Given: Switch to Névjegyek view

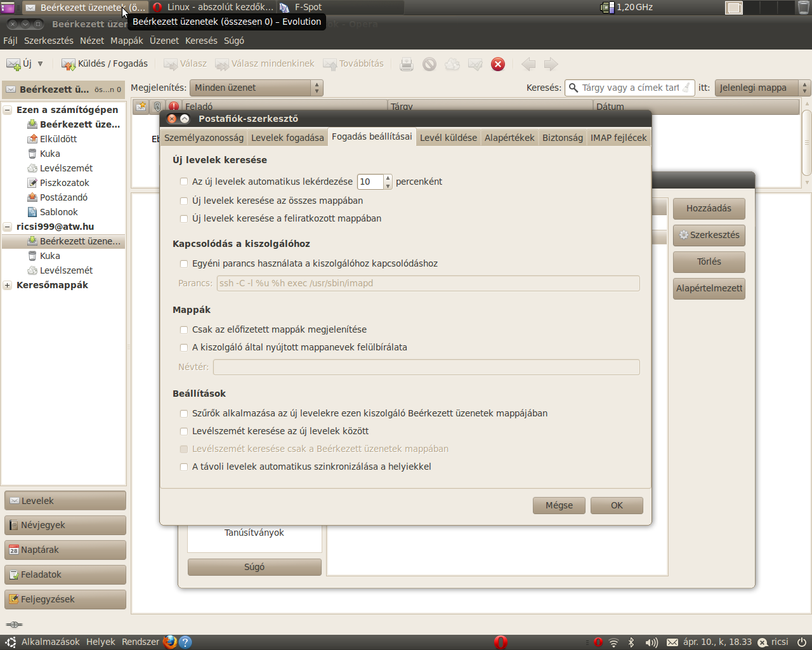Looking at the screenshot, I should tap(65, 526).
